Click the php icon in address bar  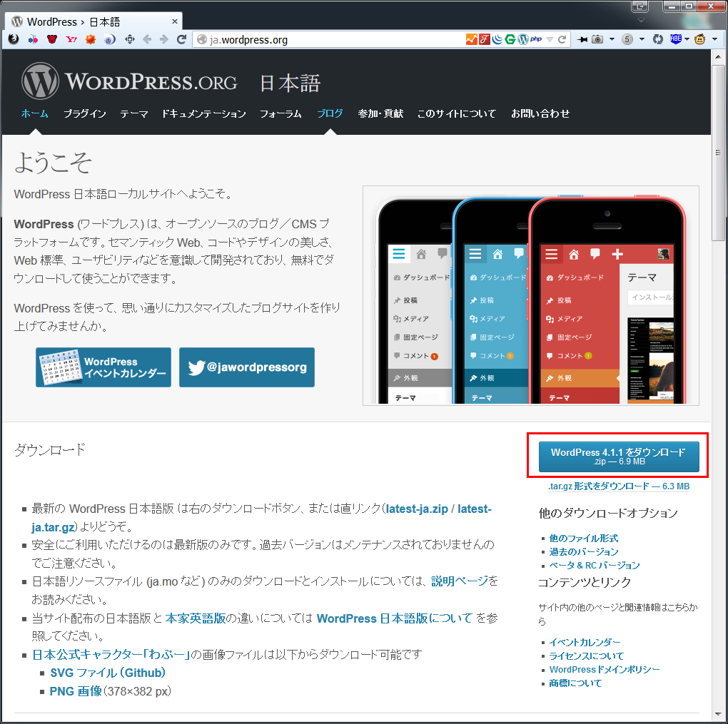pyautogui.click(x=536, y=39)
